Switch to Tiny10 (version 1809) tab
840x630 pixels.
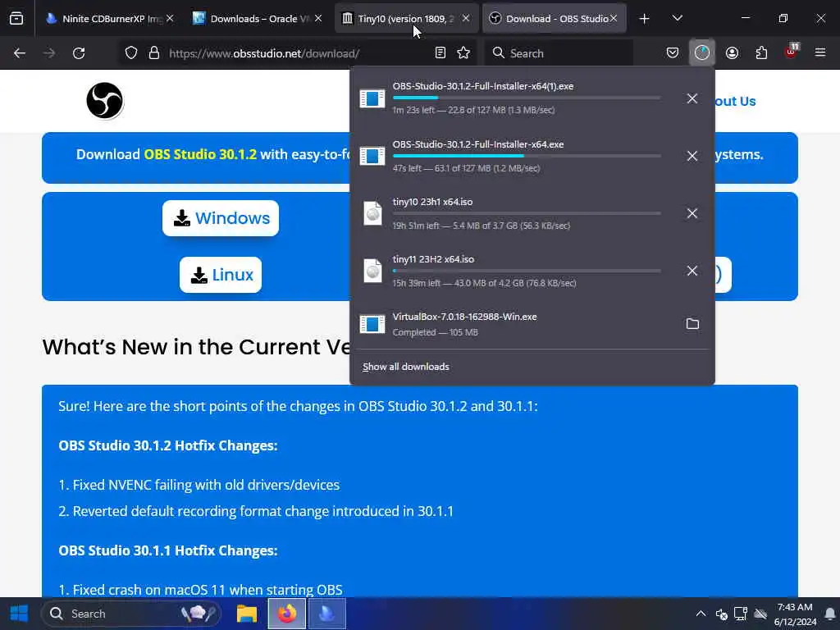point(405,19)
